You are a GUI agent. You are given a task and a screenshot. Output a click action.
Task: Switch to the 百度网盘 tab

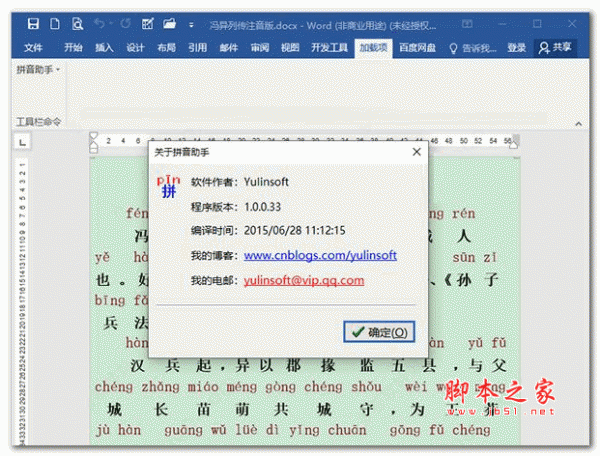click(417, 48)
